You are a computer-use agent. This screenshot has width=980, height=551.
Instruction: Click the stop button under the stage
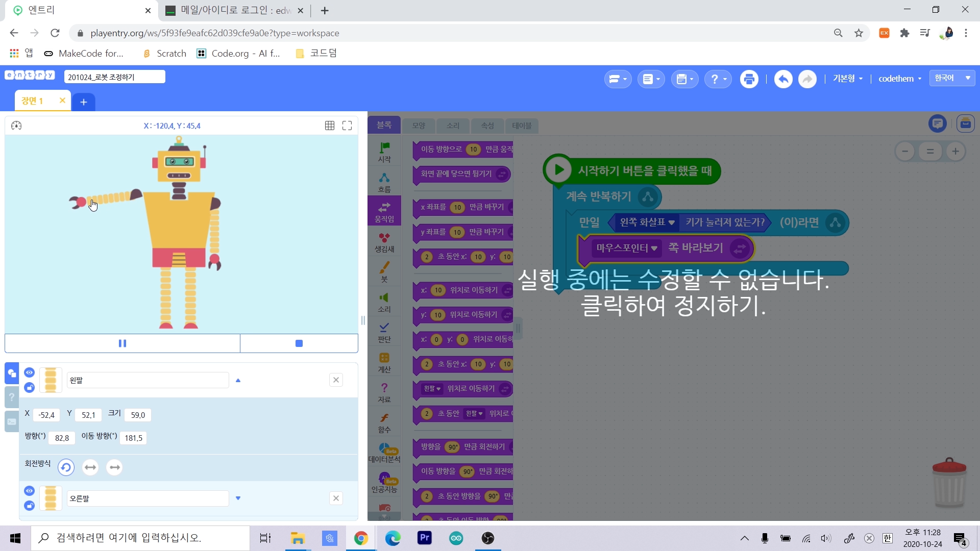pos(299,343)
